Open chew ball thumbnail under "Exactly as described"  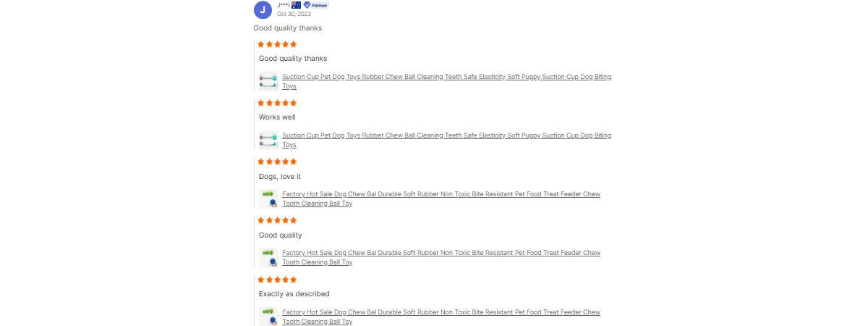(268, 317)
